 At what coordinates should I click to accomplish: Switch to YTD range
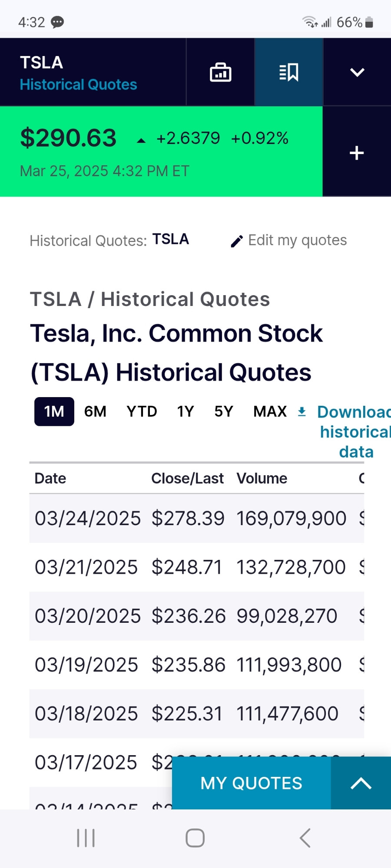(x=142, y=411)
